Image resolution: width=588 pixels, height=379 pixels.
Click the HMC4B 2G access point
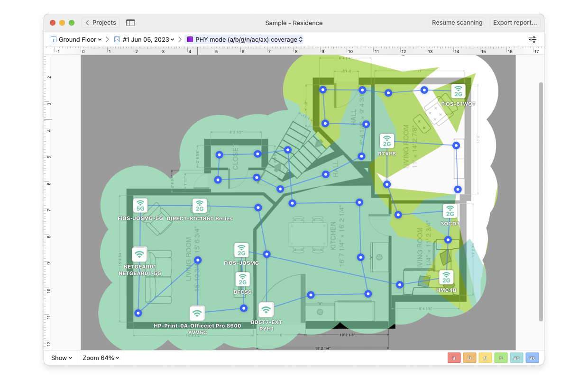(x=446, y=277)
